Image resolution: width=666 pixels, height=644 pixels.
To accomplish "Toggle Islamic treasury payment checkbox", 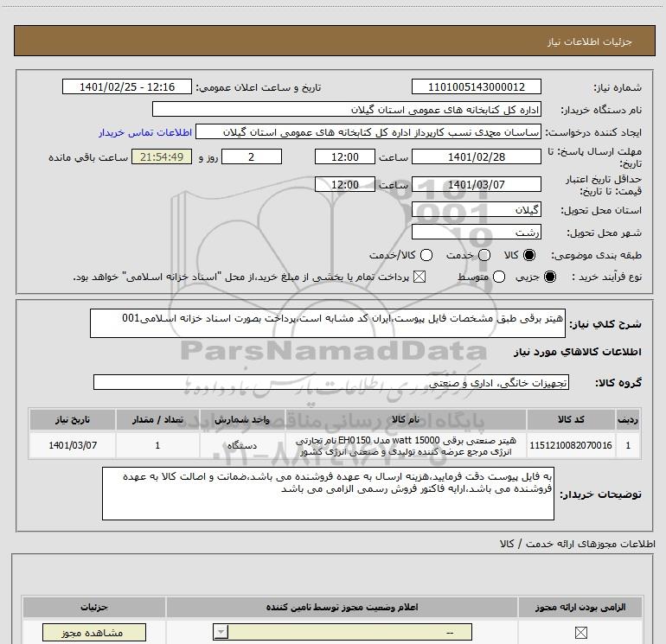I will tap(419, 277).
